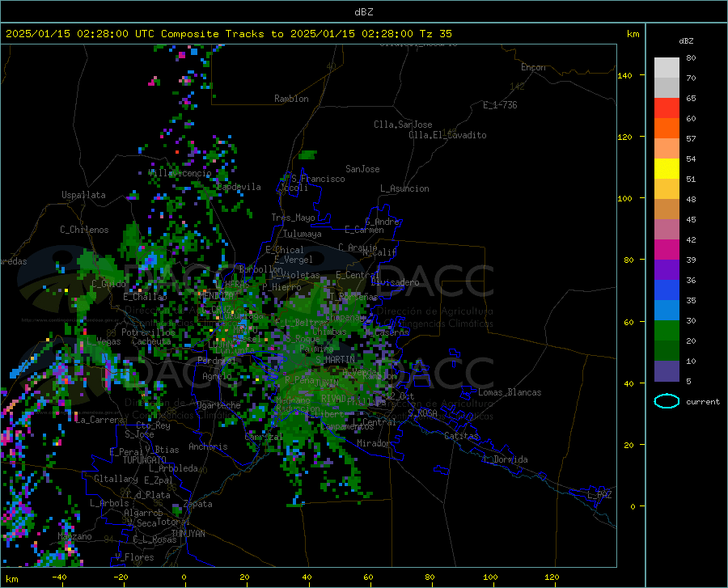The image size is (728, 588).
Task: Click the magenta 39-42 dBZ legend swatch
Action: click(667, 250)
